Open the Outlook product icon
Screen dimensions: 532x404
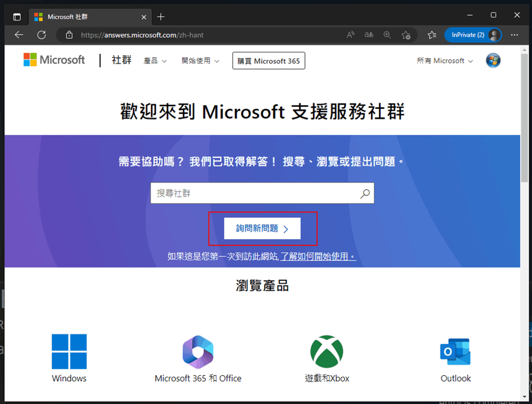455,352
